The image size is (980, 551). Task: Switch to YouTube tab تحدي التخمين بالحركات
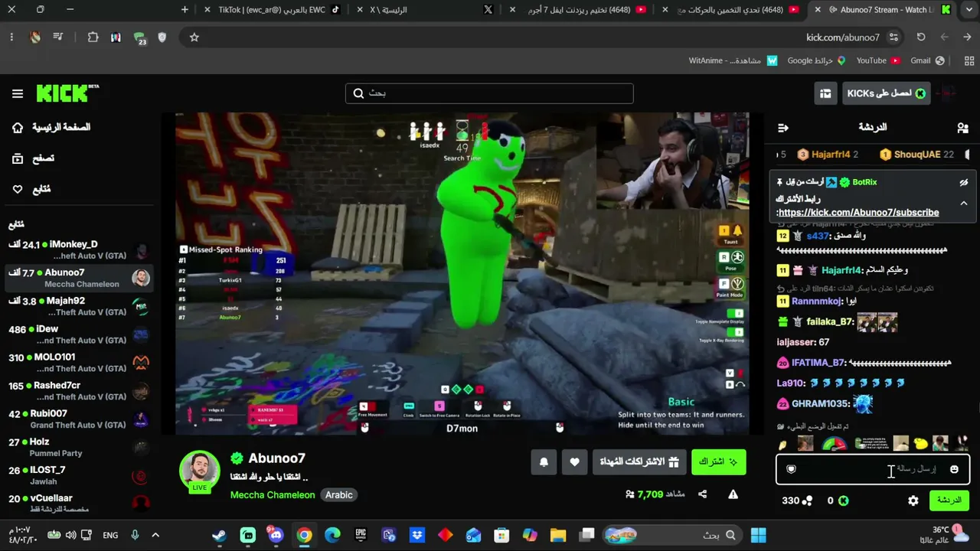(x=731, y=10)
